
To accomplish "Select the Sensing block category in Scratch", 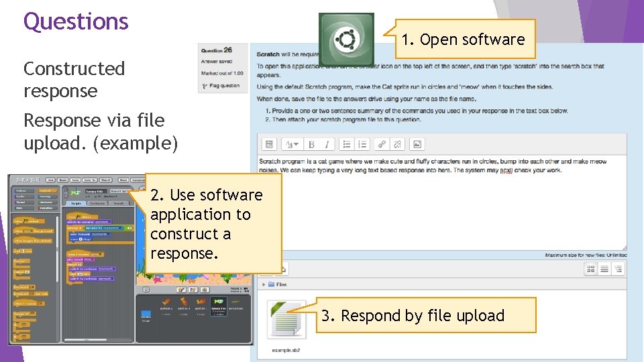I will 48,196.
